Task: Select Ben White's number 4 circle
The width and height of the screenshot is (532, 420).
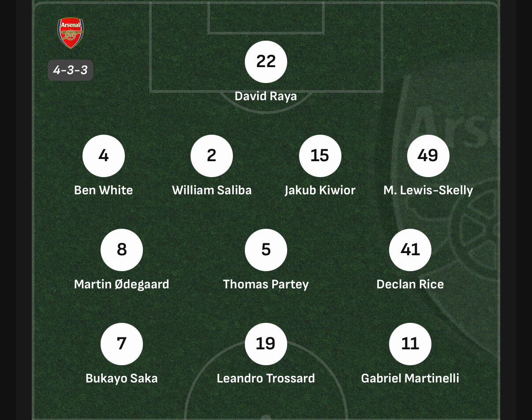Action: 104,156
